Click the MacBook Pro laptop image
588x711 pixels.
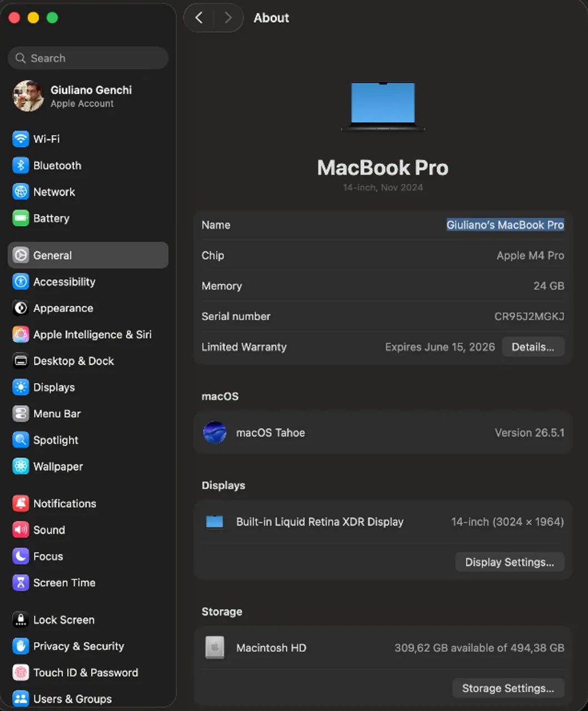coord(383,106)
